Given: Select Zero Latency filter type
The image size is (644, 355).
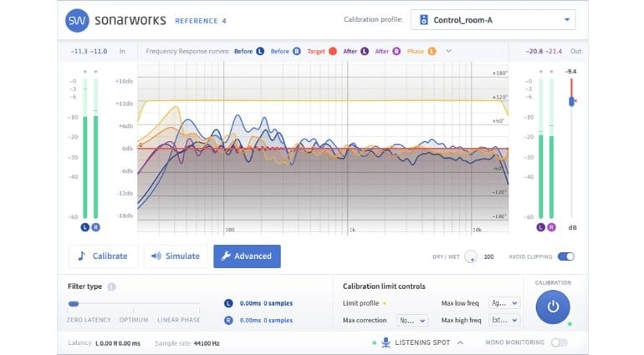Looking at the screenshot, I should (89, 320).
